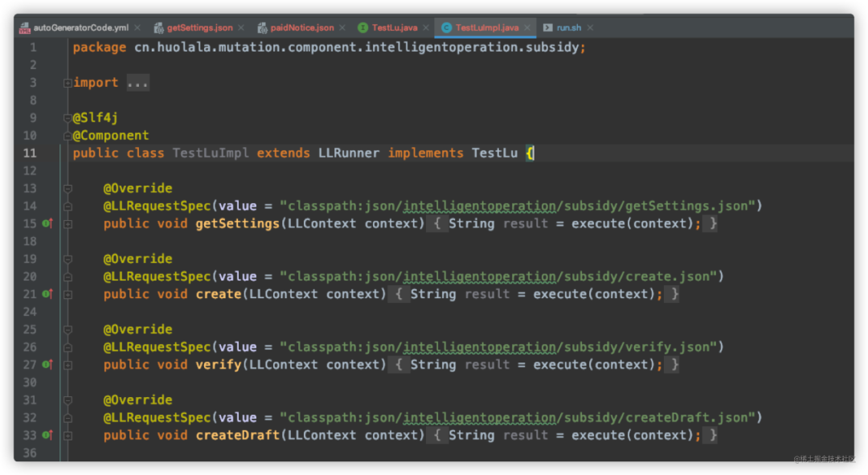Viewport: 868px width, 475px height.
Task: Expand the folded import block on line 3
Action: tap(68, 83)
